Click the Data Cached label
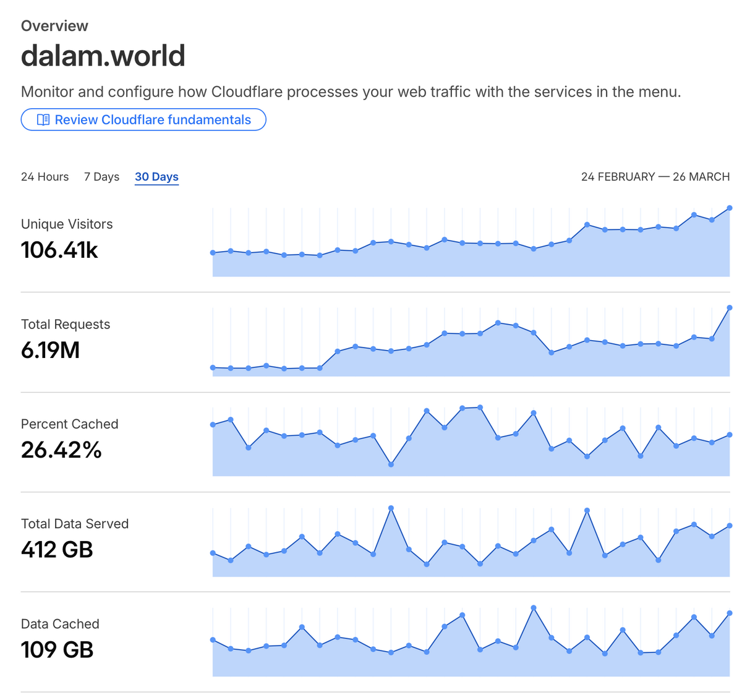This screenshot has height=700, width=742. [60, 624]
